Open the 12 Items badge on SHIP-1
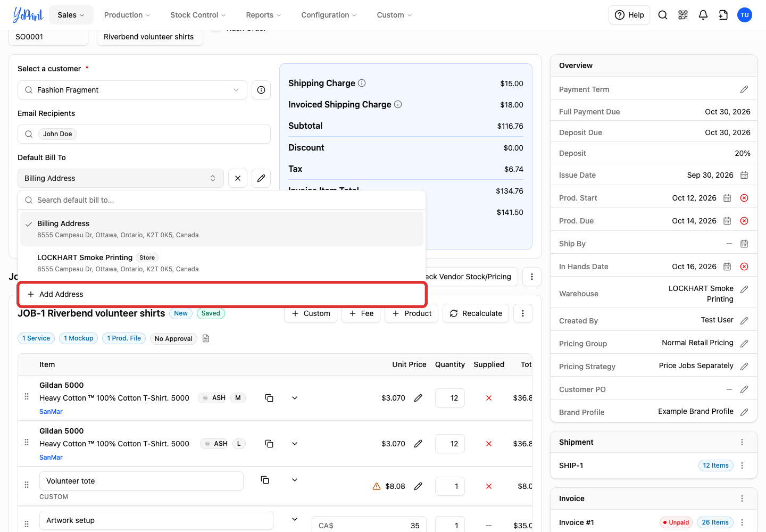The height and width of the screenshot is (532, 766). (x=715, y=465)
